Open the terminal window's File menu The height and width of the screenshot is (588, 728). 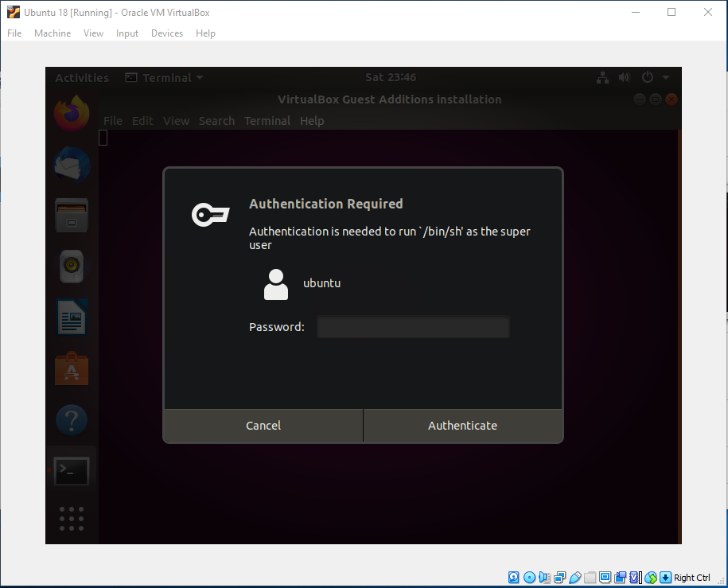[113, 121]
